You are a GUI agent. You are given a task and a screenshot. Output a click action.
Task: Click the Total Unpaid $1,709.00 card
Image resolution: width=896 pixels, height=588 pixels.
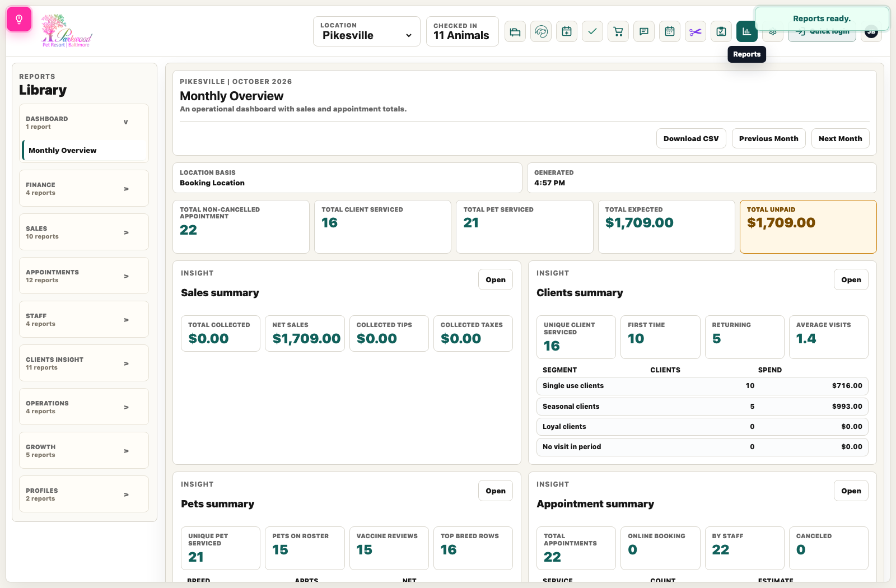click(x=808, y=227)
